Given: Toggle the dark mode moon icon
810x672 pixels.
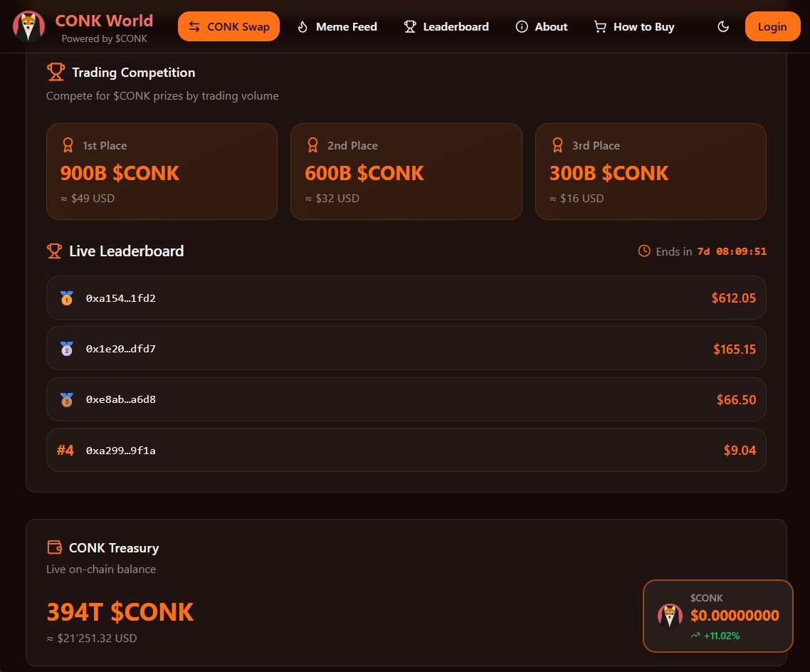Looking at the screenshot, I should pos(723,27).
